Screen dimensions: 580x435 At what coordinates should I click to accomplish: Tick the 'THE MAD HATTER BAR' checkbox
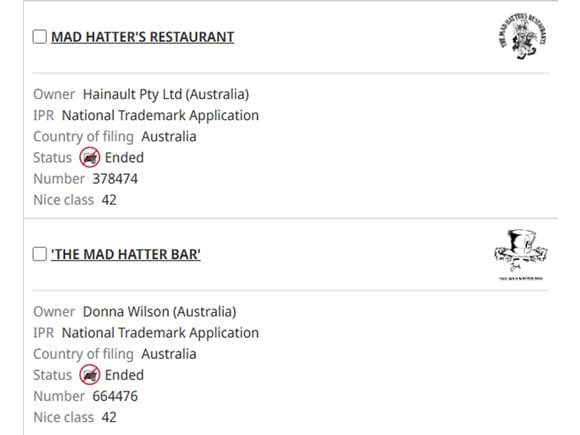[x=40, y=254]
